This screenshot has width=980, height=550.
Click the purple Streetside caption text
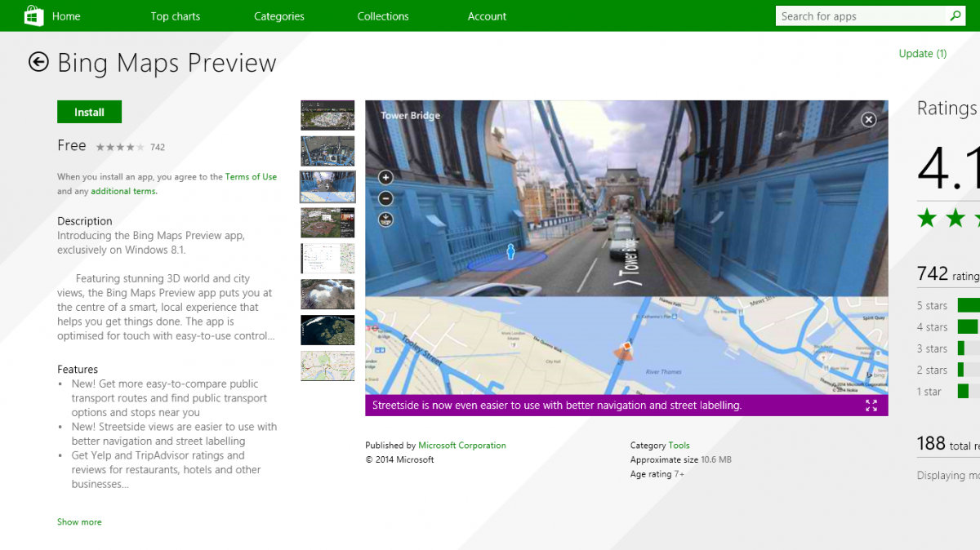click(x=557, y=405)
